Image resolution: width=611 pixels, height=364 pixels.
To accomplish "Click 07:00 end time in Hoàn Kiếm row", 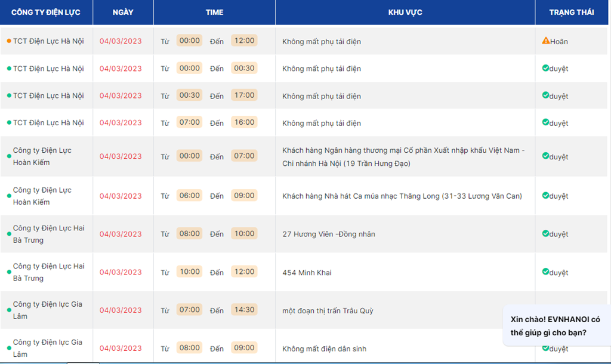I will [244, 156].
